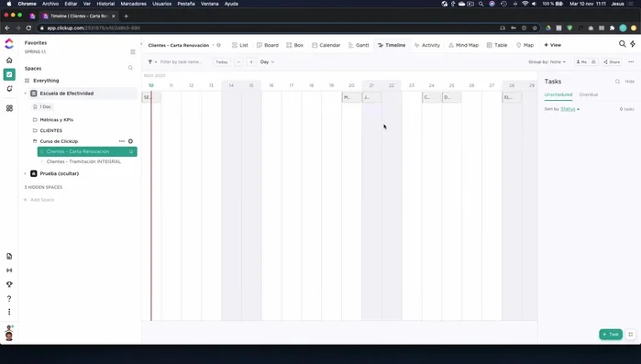Viewport: 641px width, 364px height.
Task: Open the Pulse icon in sidebar
Action: click(x=9, y=270)
